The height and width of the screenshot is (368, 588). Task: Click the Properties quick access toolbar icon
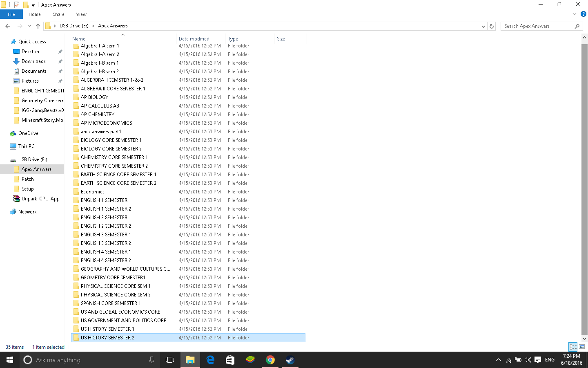(x=17, y=5)
